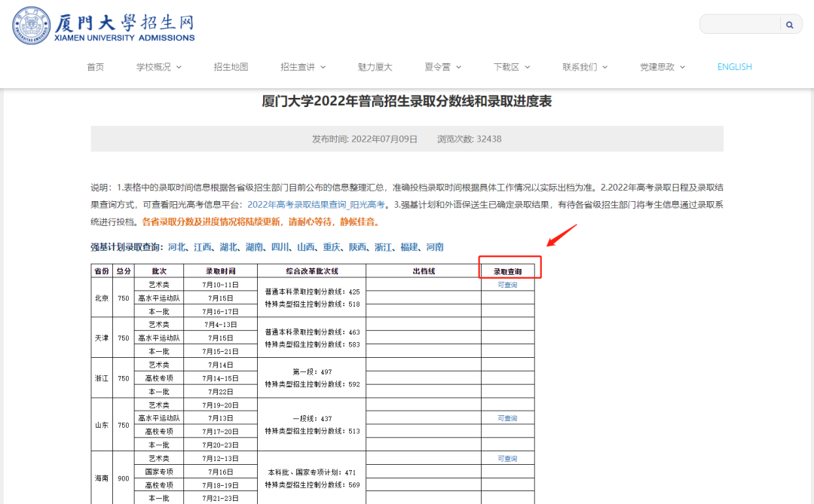Open the 首页 home page
Screen dimensions: 814x504
click(x=95, y=67)
